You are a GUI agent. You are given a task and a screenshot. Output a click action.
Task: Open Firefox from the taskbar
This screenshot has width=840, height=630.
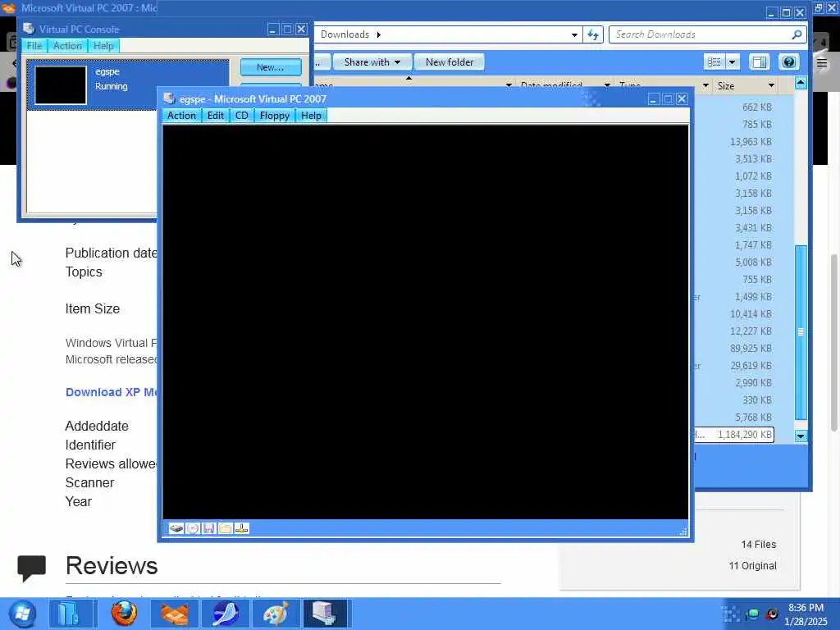point(124,614)
